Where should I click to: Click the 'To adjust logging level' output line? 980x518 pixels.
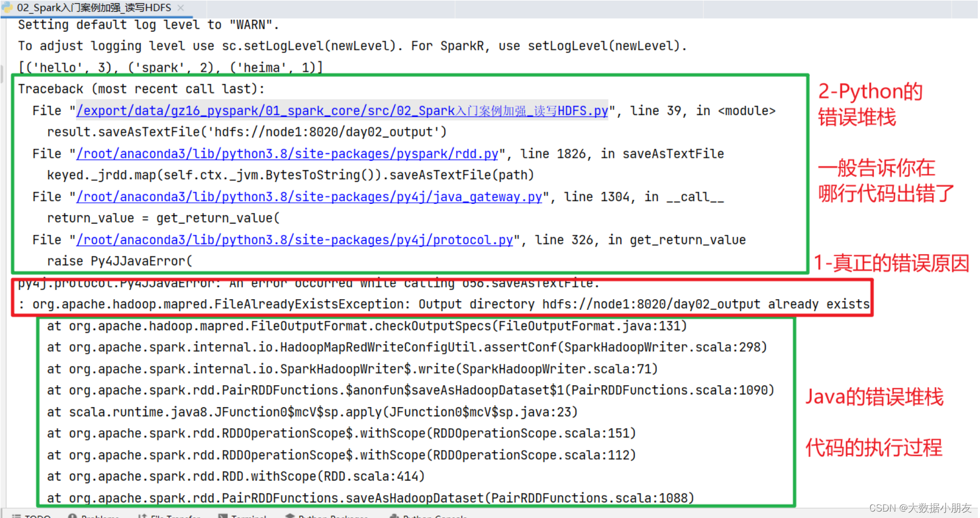(x=352, y=46)
